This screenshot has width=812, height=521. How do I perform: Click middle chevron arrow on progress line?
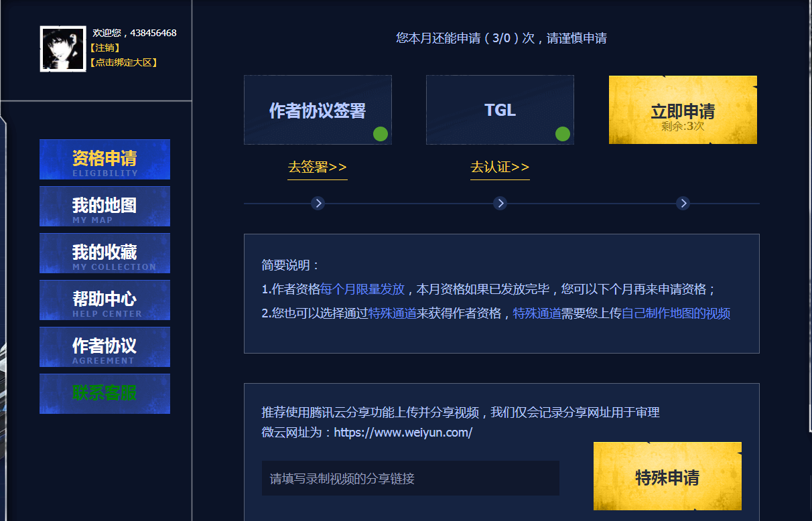point(500,203)
